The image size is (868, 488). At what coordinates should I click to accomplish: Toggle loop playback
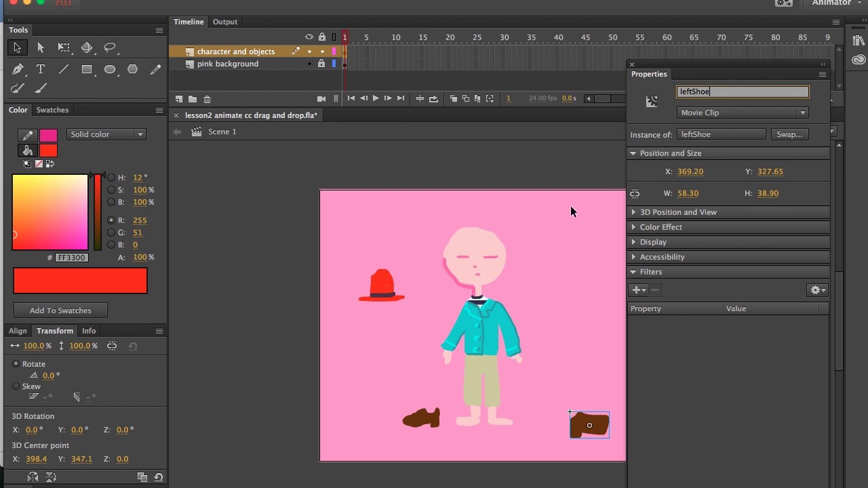[434, 98]
